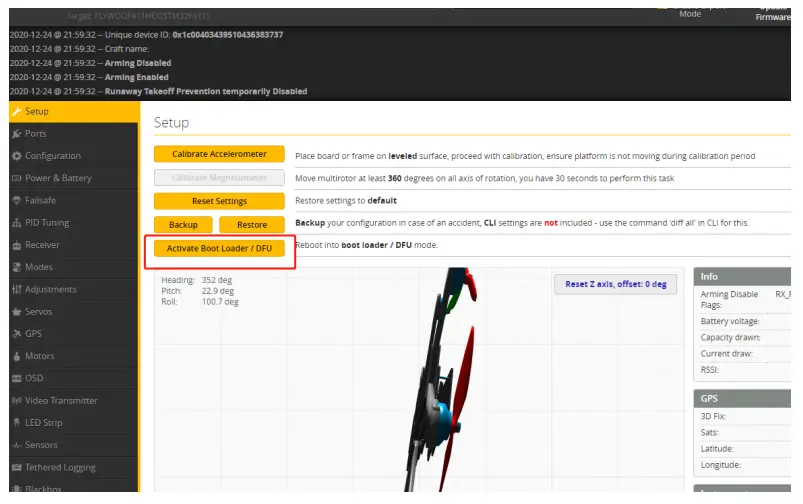The image size is (803, 504).
Task: Click the Sensors waveform icon
Action: (16, 445)
